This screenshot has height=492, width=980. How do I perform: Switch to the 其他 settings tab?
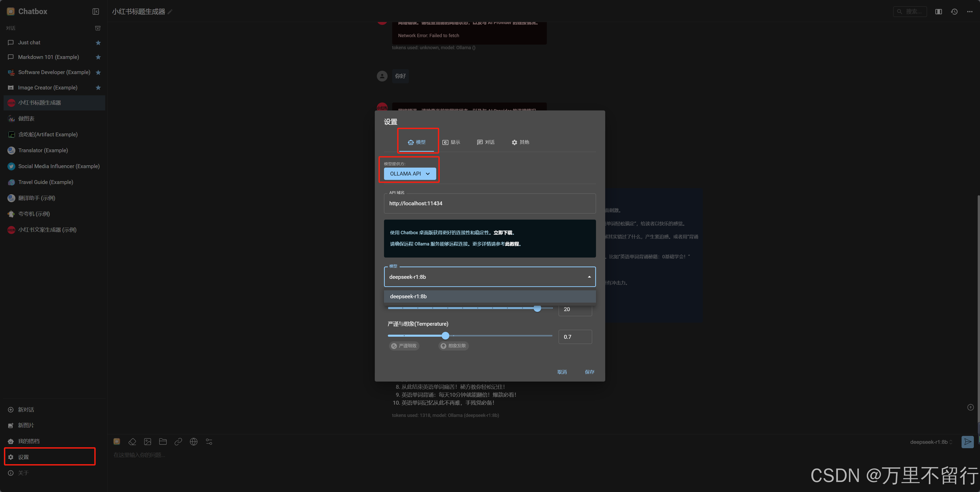coord(520,142)
